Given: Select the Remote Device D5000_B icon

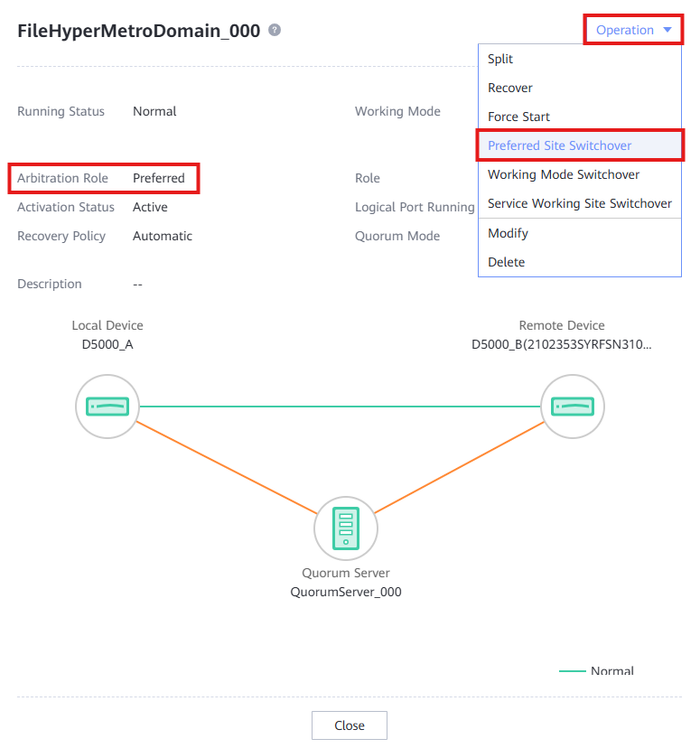Looking at the screenshot, I should [x=573, y=407].
